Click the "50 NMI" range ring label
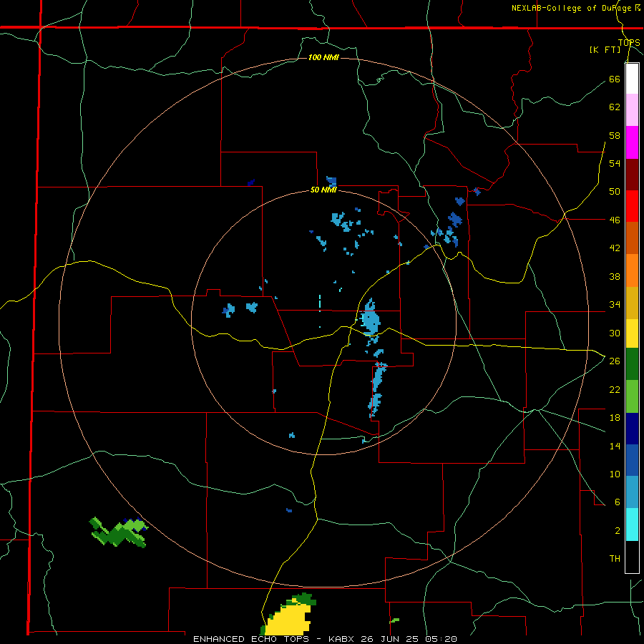Screen dimensions: 644x644 [x=323, y=190]
